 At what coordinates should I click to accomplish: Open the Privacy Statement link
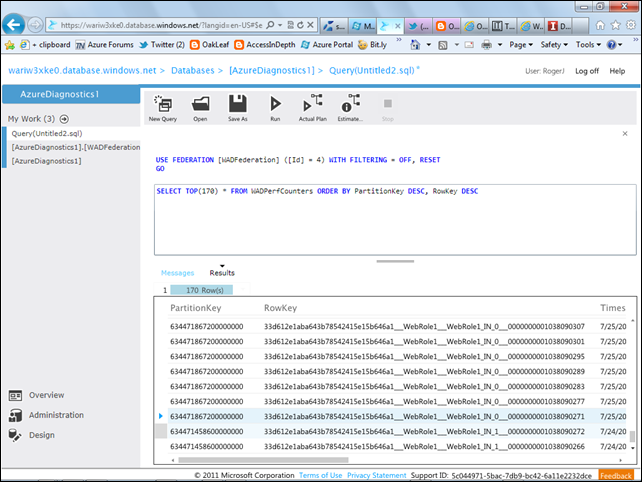pos(377,475)
